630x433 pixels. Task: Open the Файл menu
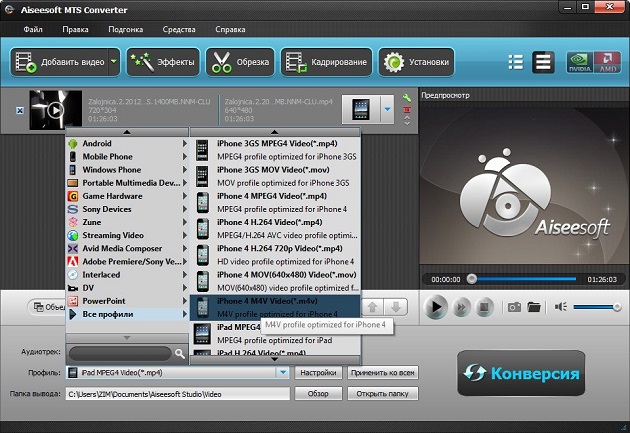(33, 29)
